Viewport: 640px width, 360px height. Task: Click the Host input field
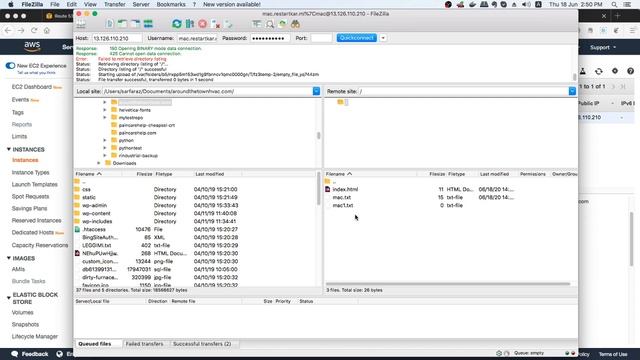(x=117, y=38)
